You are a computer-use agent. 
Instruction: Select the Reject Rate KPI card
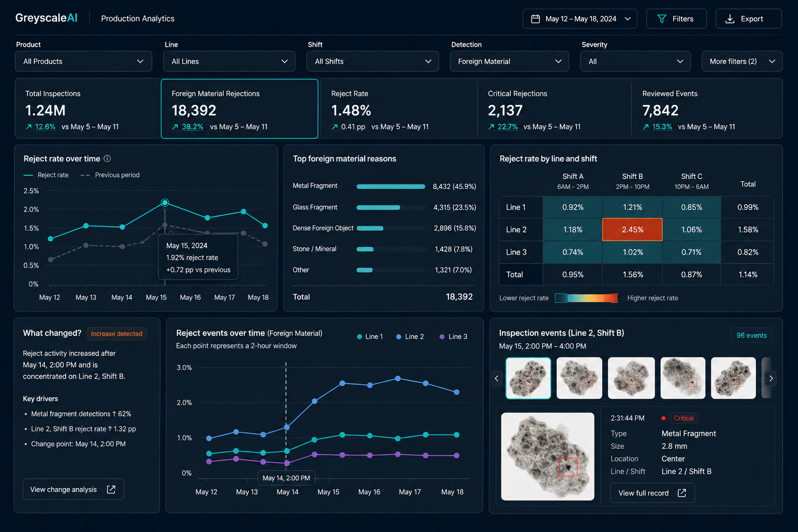click(x=398, y=109)
